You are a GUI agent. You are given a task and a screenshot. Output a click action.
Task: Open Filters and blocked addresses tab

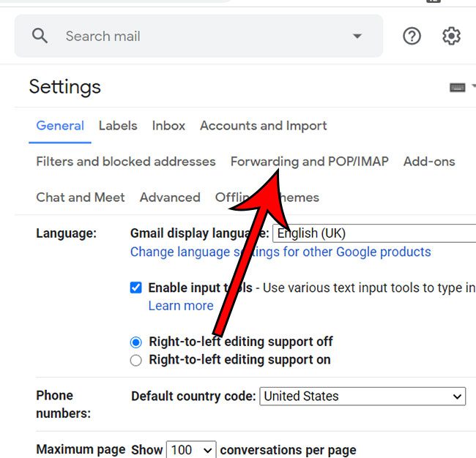coord(126,161)
